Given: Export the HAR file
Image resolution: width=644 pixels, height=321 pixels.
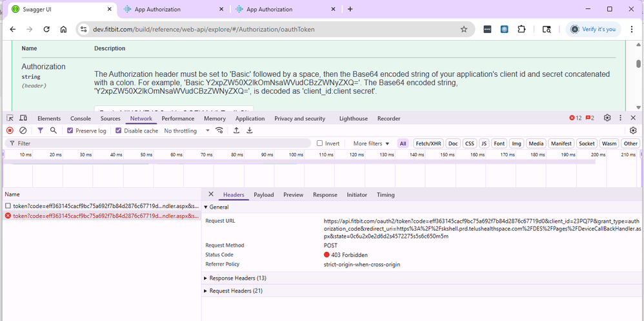Looking at the screenshot, I should pyautogui.click(x=249, y=130).
